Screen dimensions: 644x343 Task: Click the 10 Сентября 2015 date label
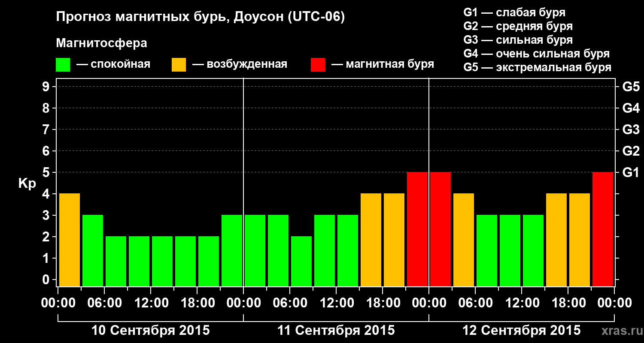tap(151, 331)
